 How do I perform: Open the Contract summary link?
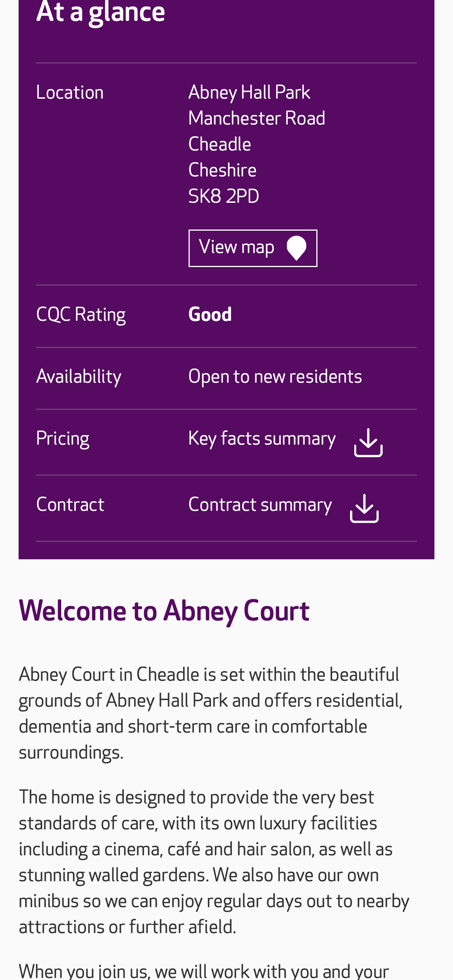click(x=260, y=505)
